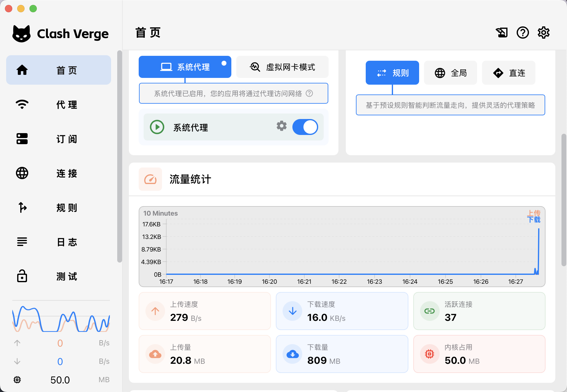Image resolution: width=567 pixels, height=392 pixels.
Task: Toggle 下载 series visibility on the chart
Action: [x=534, y=219]
